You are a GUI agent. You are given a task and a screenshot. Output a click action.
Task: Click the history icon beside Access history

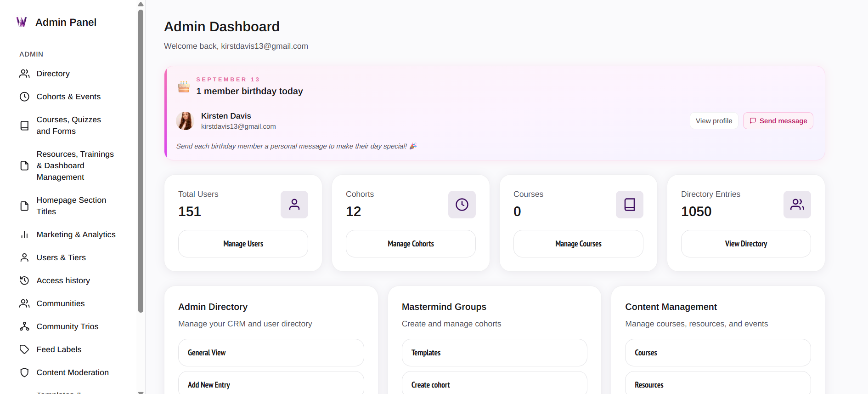[24, 280]
